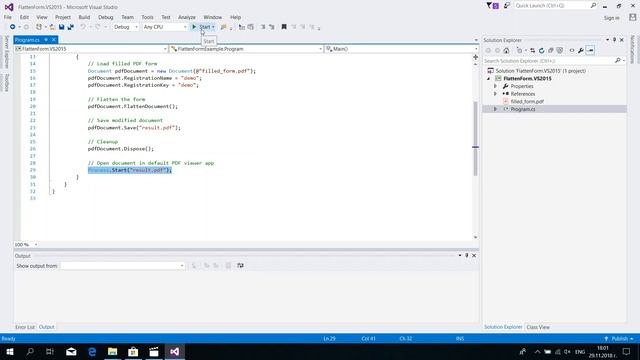The width and height of the screenshot is (640, 360).
Task: Click the Navigate Backward toolbar icon
Action: (x=13, y=27)
